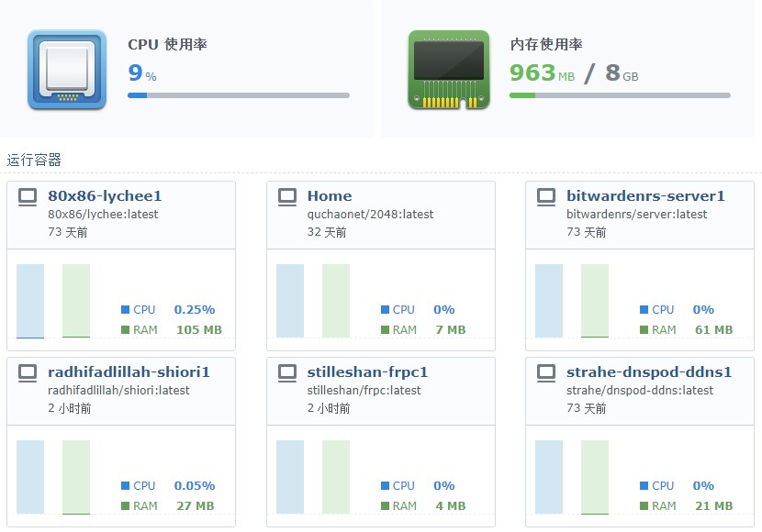
Task: Click the green RAM legend square for strahe-dnspod-ddns1
Action: [644, 506]
